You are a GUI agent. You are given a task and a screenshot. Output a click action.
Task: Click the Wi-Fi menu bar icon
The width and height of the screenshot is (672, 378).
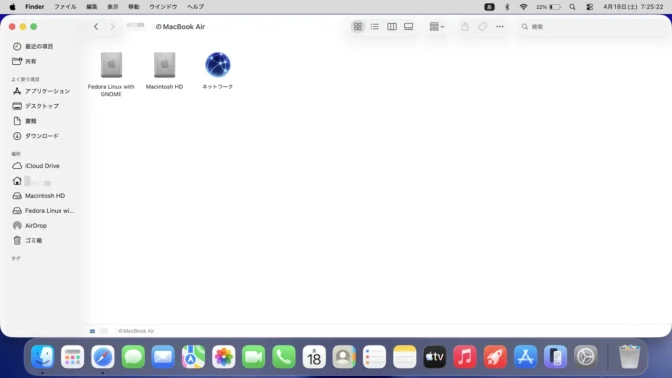point(523,7)
